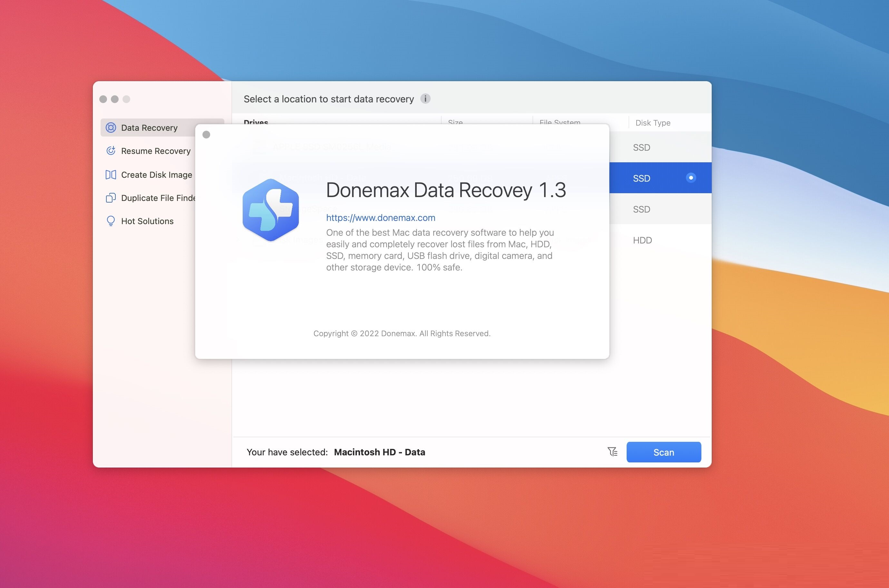Screen dimensions: 889x588
Task: Click the Duplicate File Finder sidebar icon
Action: tap(110, 197)
